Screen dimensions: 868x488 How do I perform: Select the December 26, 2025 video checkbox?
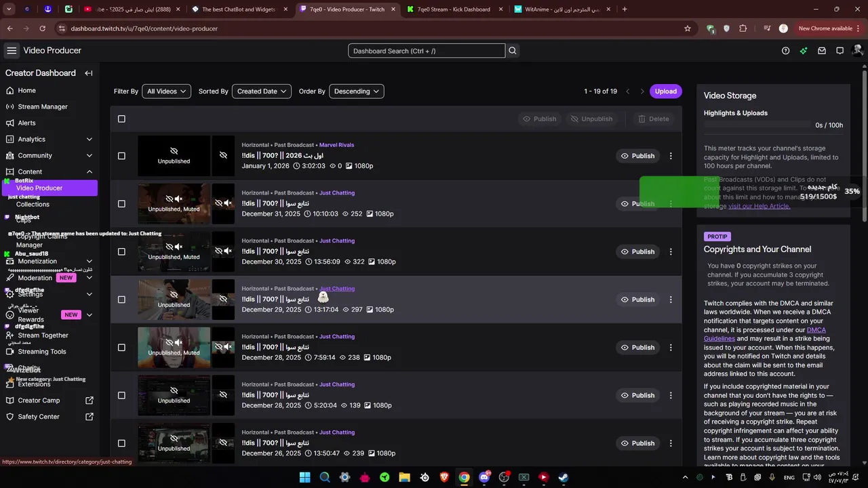[x=121, y=443]
